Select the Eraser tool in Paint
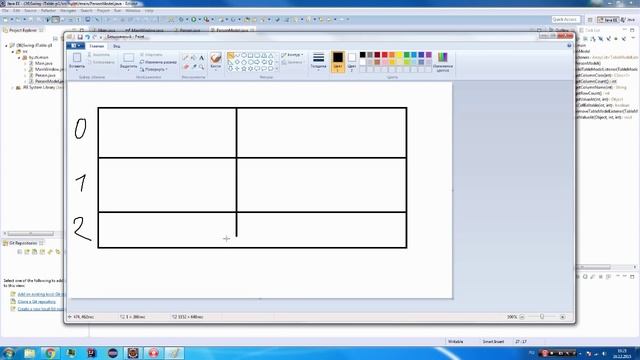 pyautogui.click(x=186, y=66)
